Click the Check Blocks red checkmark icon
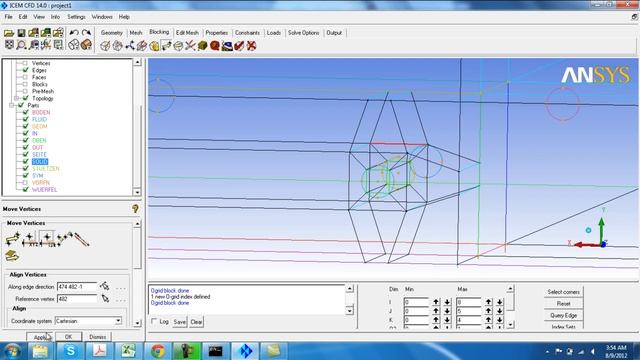This screenshot has width=640, height=360. (239, 46)
